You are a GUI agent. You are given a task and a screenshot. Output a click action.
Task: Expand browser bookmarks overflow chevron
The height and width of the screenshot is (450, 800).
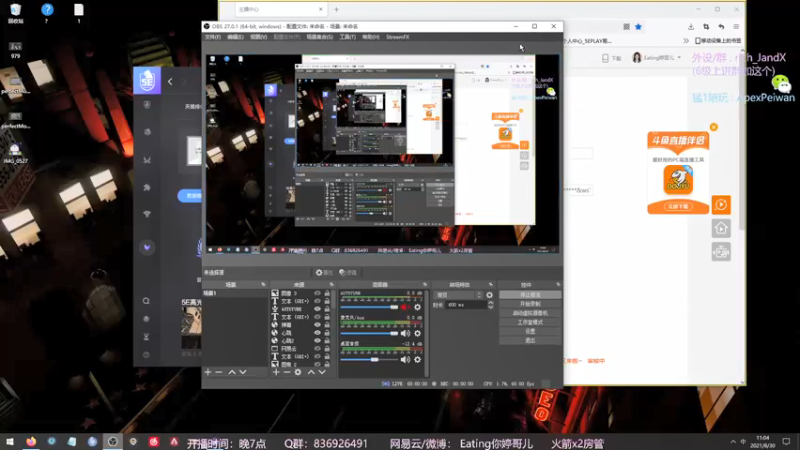(686, 41)
